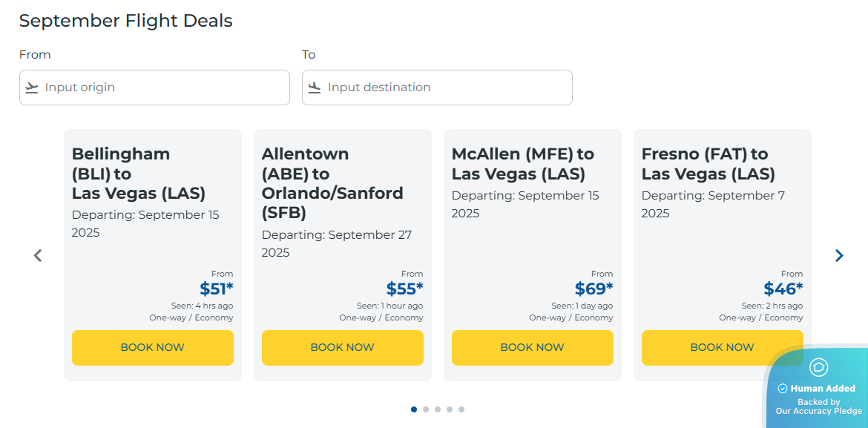This screenshot has height=428, width=868.
Task: Select the active first pagination dot
Action: tap(414, 409)
